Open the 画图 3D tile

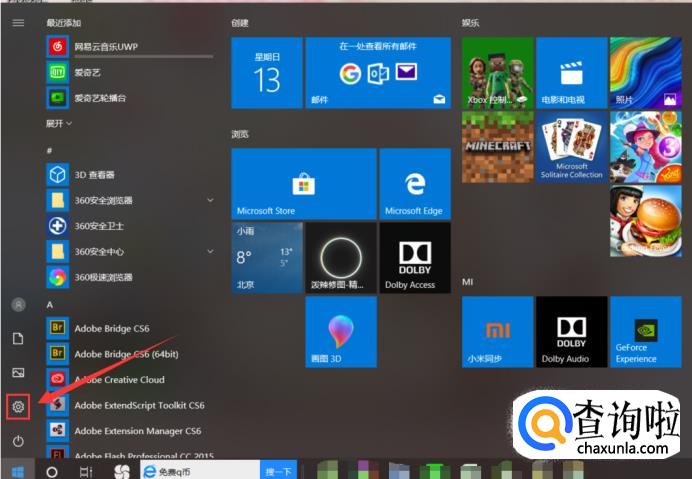(341, 332)
